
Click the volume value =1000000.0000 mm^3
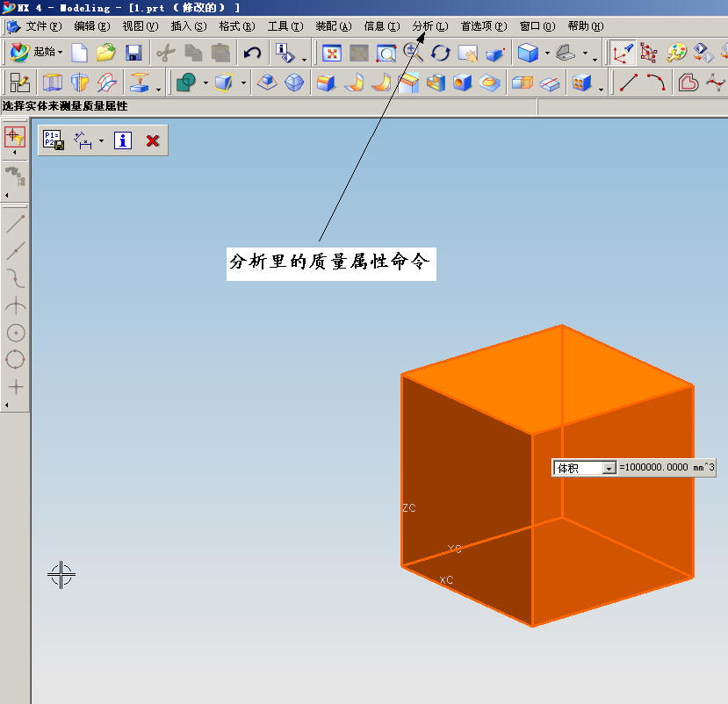pos(667,467)
